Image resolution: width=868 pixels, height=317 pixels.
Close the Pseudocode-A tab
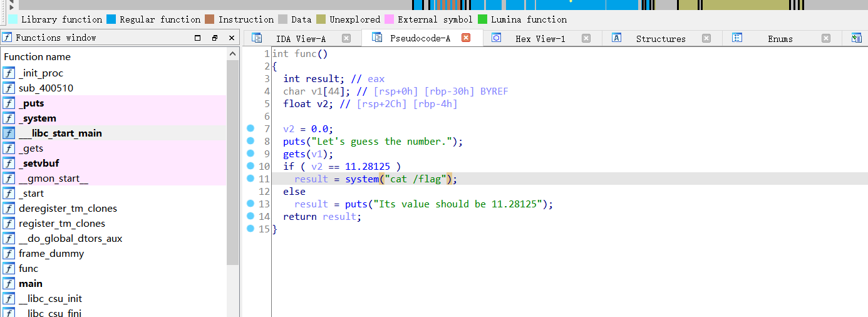[466, 38]
